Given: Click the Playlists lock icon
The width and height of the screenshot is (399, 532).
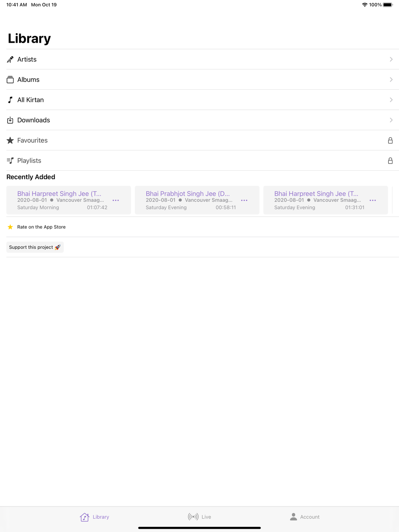Looking at the screenshot, I should point(390,161).
